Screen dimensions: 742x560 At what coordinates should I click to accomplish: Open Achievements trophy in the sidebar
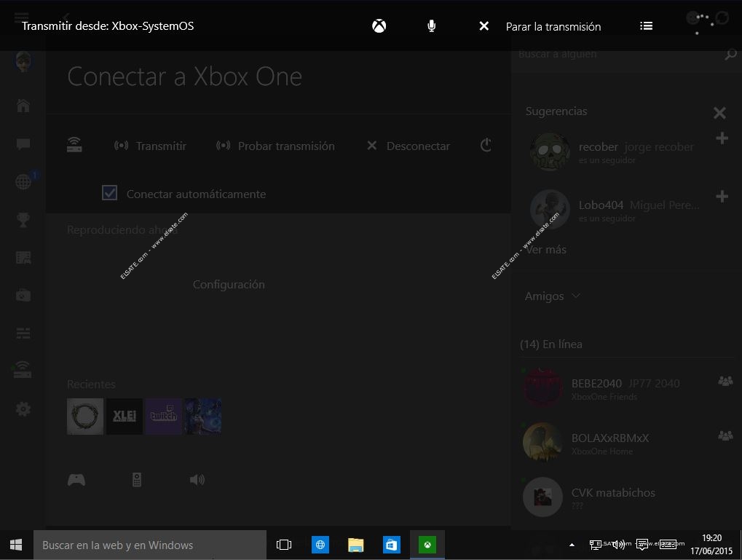coord(23,220)
